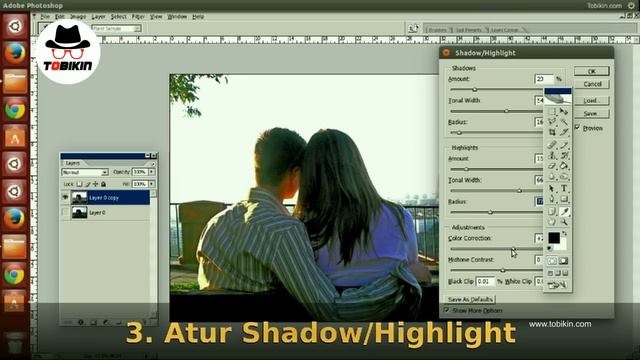Select the Type tool
This screenshot has height=360, width=640.
click(x=564, y=188)
